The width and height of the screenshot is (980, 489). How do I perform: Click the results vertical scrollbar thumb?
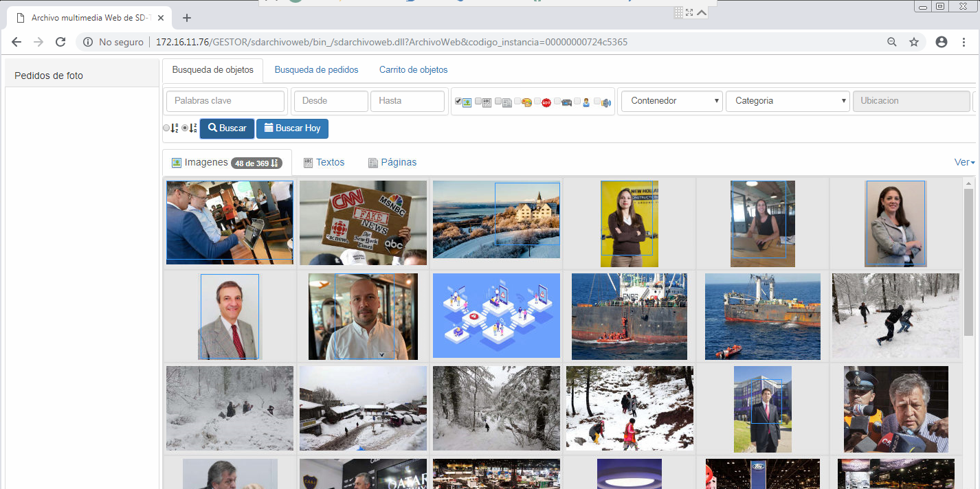click(969, 262)
